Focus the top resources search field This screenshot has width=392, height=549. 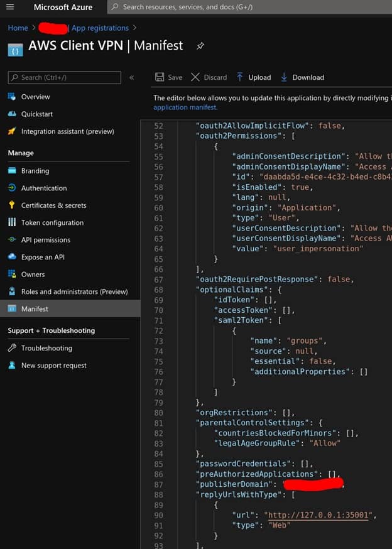249,7
